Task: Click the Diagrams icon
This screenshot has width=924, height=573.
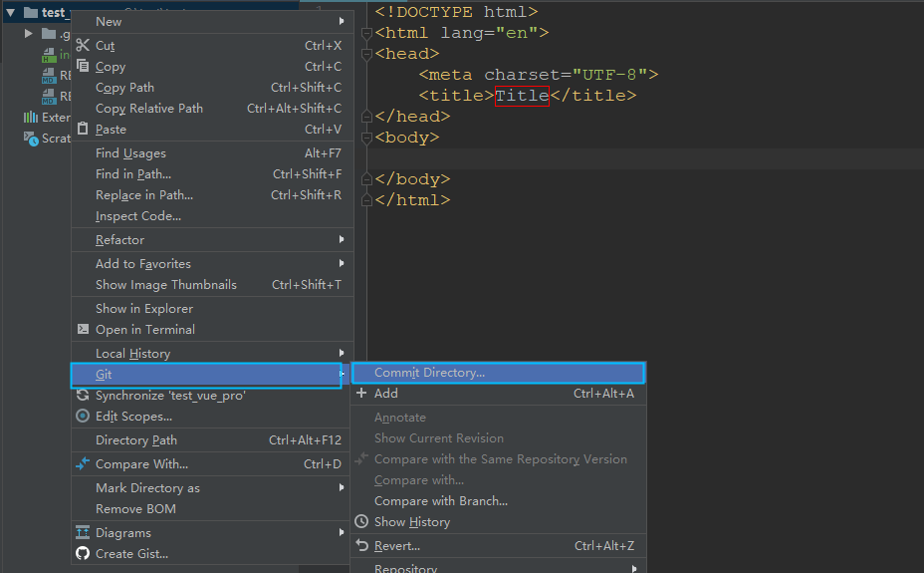Action: (x=83, y=533)
